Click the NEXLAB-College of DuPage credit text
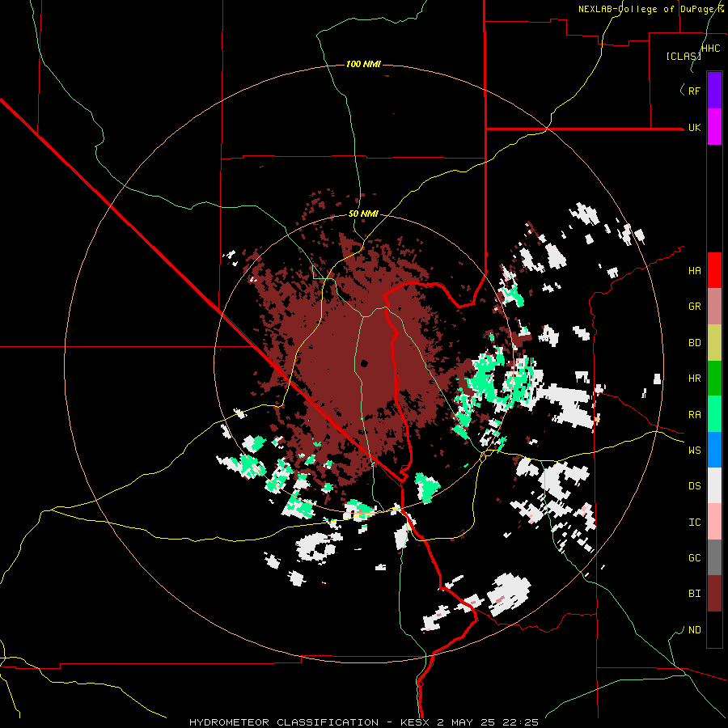 (x=650, y=9)
